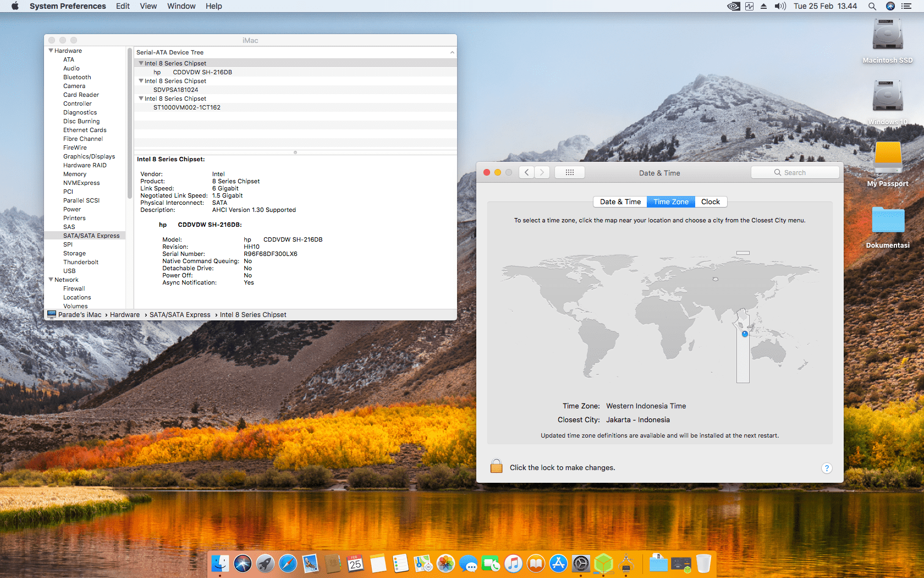This screenshot has height=578, width=924.
Task: Select Graphics/Displays in the sidebar
Action: pyautogui.click(x=89, y=156)
